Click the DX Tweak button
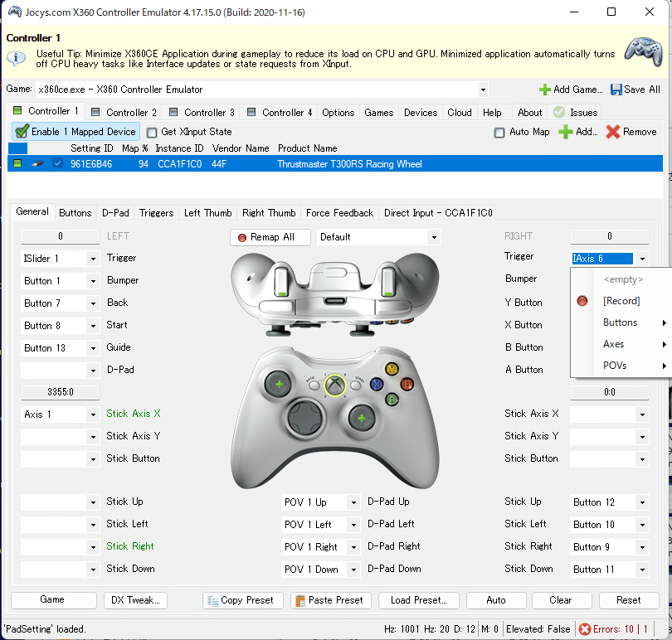Image resolution: width=672 pixels, height=640 pixels. tap(135, 600)
